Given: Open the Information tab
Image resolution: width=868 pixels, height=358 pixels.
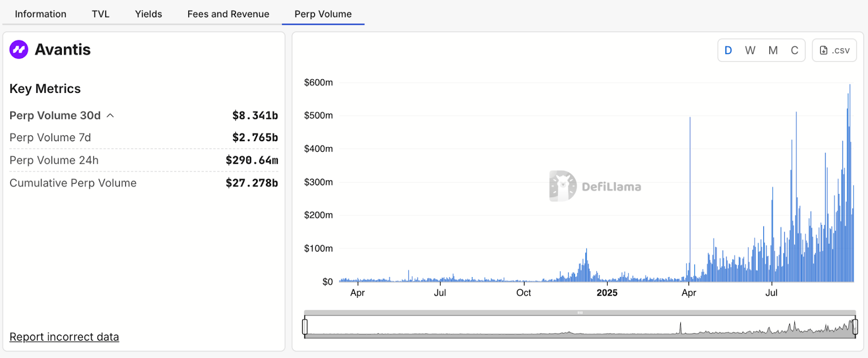Looking at the screenshot, I should pos(41,14).
